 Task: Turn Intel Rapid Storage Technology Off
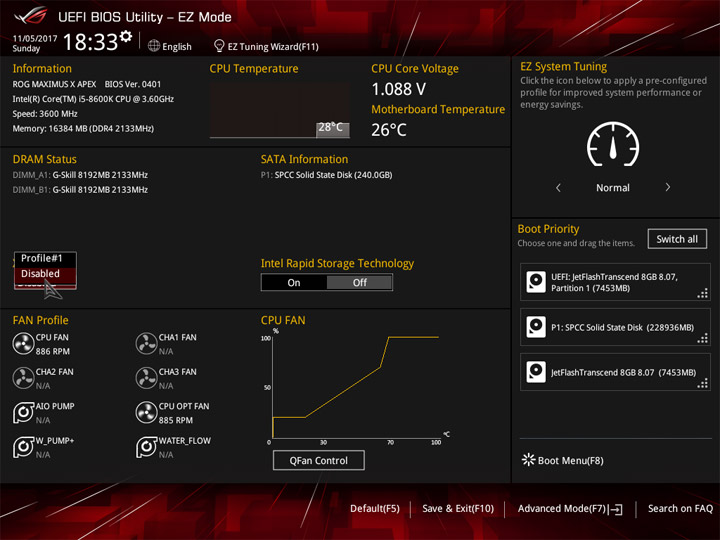(x=360, y=282)
